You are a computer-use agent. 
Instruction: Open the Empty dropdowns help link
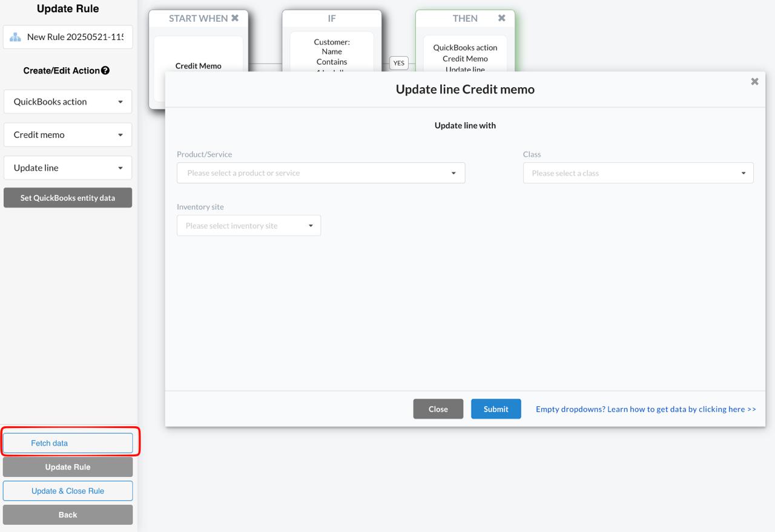[646, 409]
